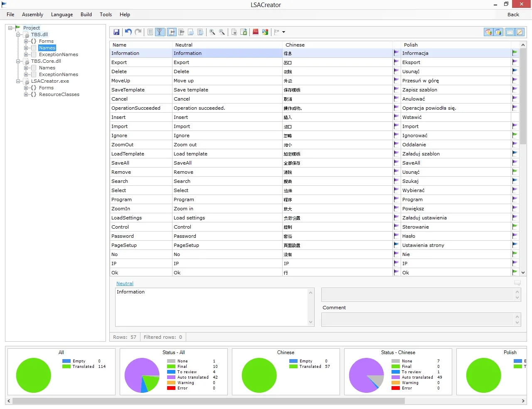Screen dimensions: 532x409
Task: Click the Comment input field
Action: [421, 320]
